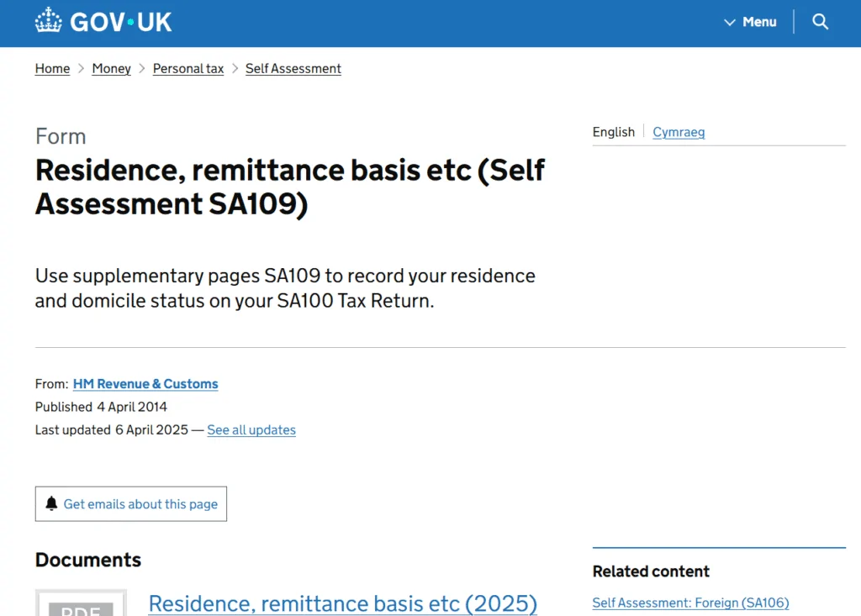Click the English language label
Image resolution: width=861 pixels, height=616 pixels.
point(614,132)
